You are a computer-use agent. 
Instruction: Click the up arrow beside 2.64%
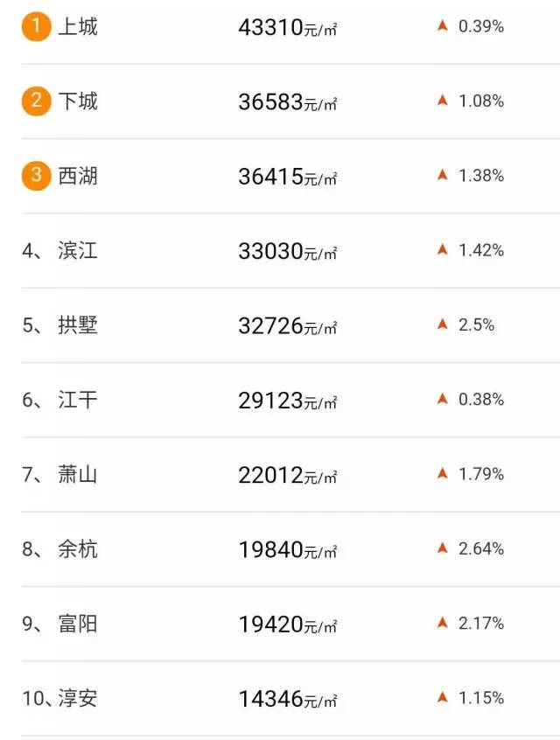[x=443, y=548]
